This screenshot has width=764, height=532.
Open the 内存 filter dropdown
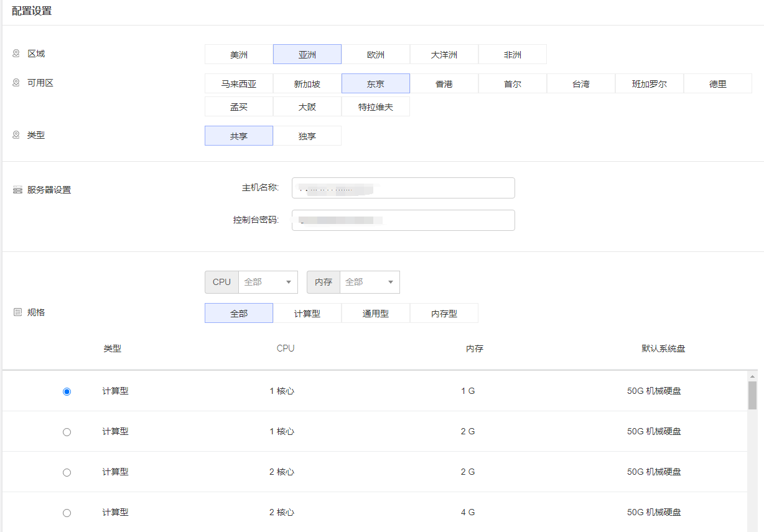pos(370,282)
